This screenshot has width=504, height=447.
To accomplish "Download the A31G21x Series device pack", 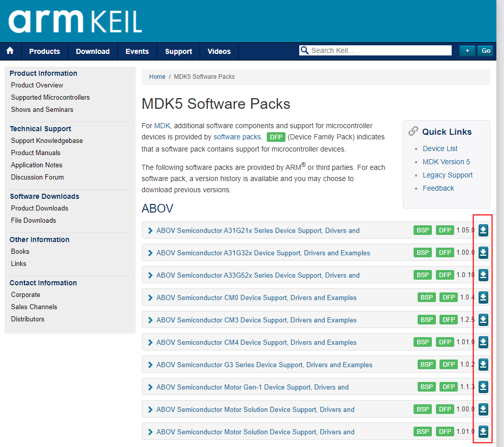I will (483, 230).
